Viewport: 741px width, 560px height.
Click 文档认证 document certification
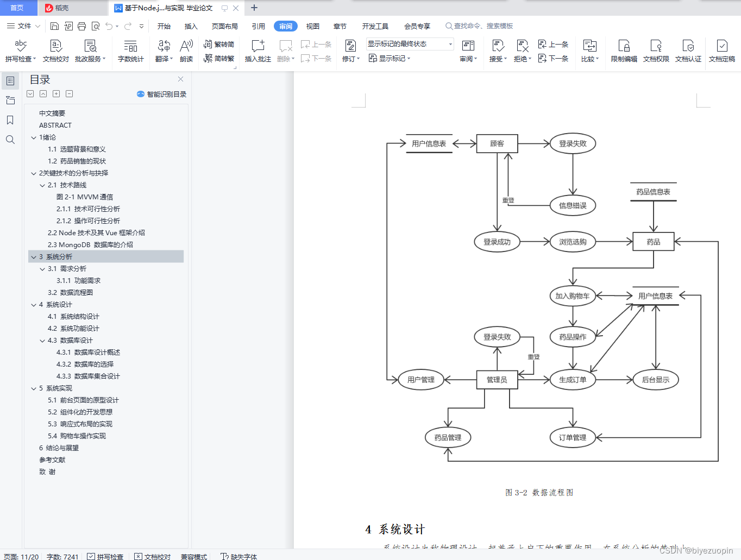(x=688, y=51)
